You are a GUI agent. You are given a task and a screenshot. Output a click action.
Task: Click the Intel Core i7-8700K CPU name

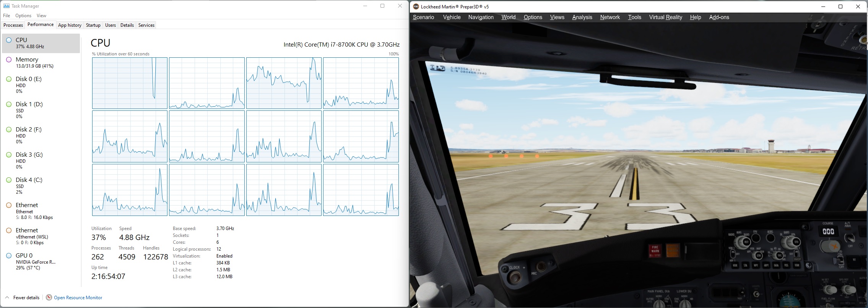click(x=341, y=45)
